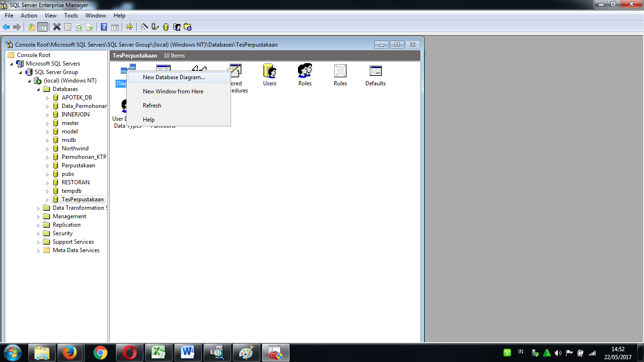The height and width of the screenshot is (362, 644).
Task: Open the View menu
Action: [50, 16]
